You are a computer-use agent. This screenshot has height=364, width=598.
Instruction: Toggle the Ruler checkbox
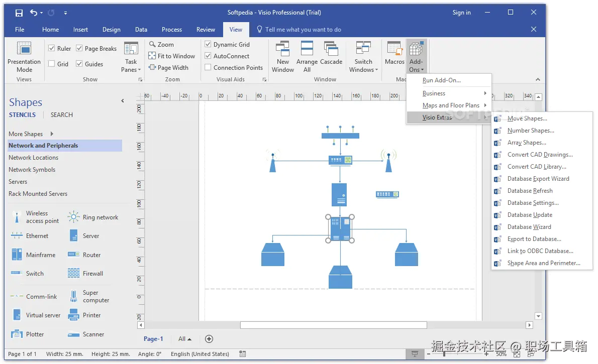tap(51, 48)
